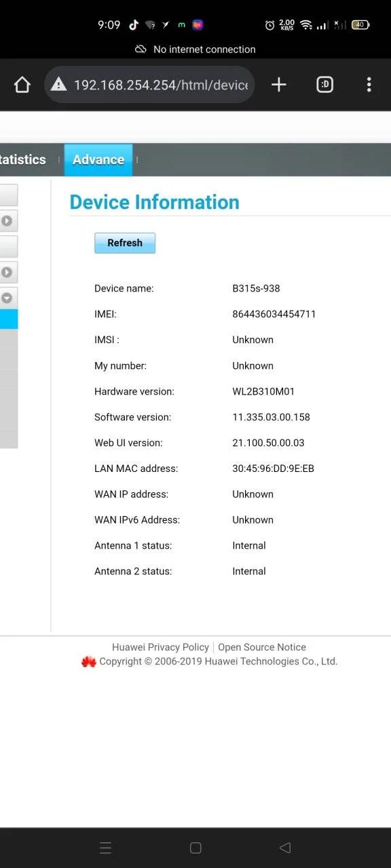Tap the Antenna 1 status label
This screenshot has height=868, width=391.
pos(133,546)
